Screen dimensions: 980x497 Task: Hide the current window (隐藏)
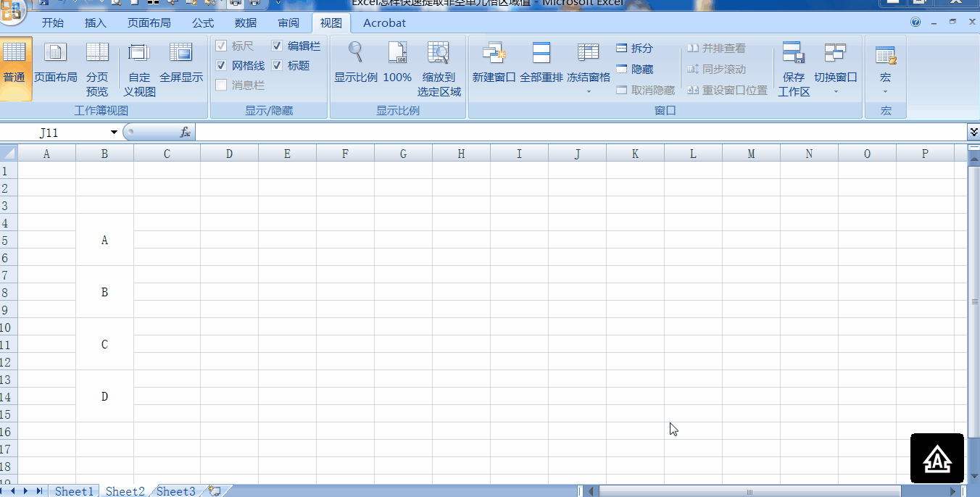pos(635,70)
